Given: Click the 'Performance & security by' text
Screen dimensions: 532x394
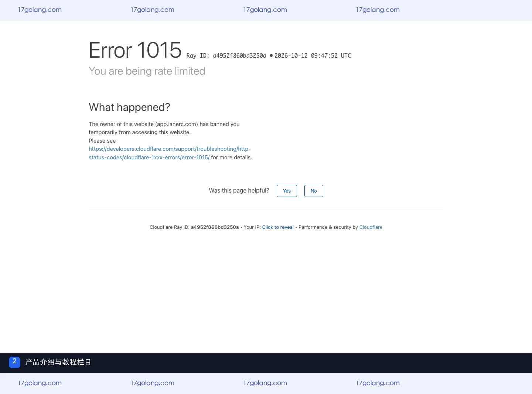Looking at the screenshot, I should click(328, 227).
